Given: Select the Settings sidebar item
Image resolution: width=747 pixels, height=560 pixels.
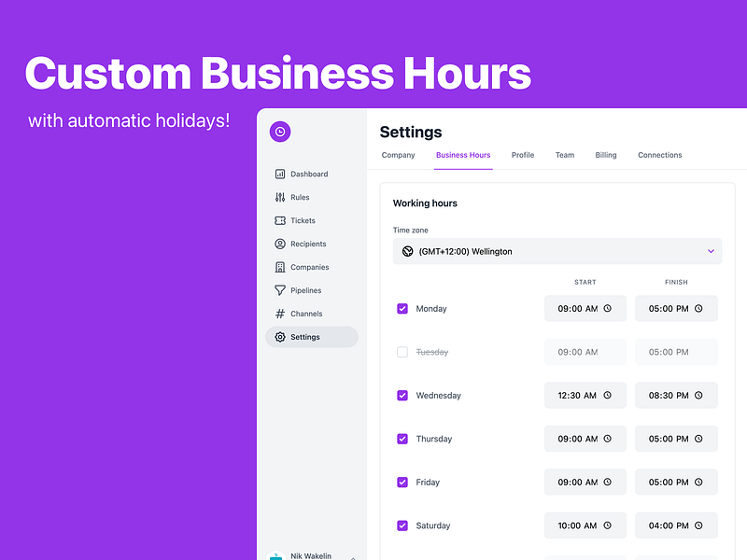Looking at the screenshot, I should click(312, 337).
